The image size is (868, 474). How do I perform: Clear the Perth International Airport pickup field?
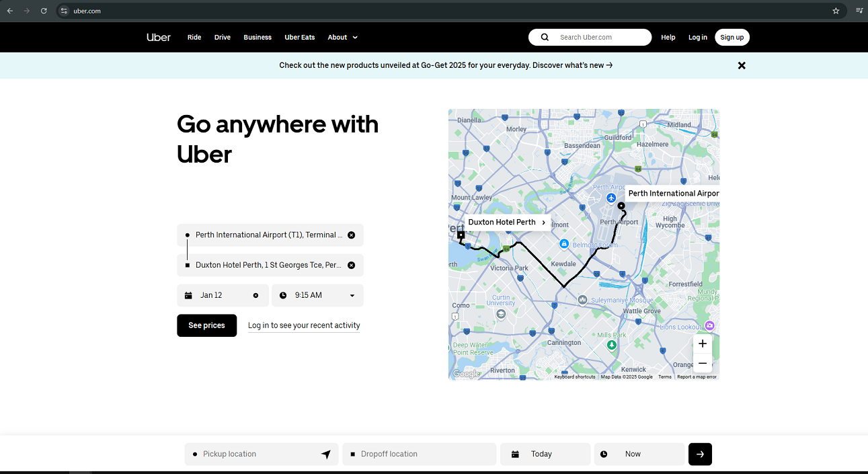click(351, 235)
